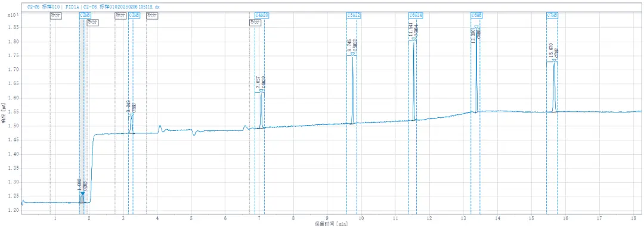644x228 pixels.
Task: Click the peak apex triangle at 11.541
Action: click(x=414, y=39)
